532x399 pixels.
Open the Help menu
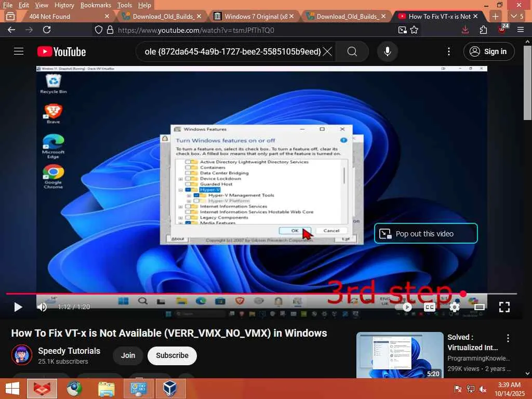[144, 5]
